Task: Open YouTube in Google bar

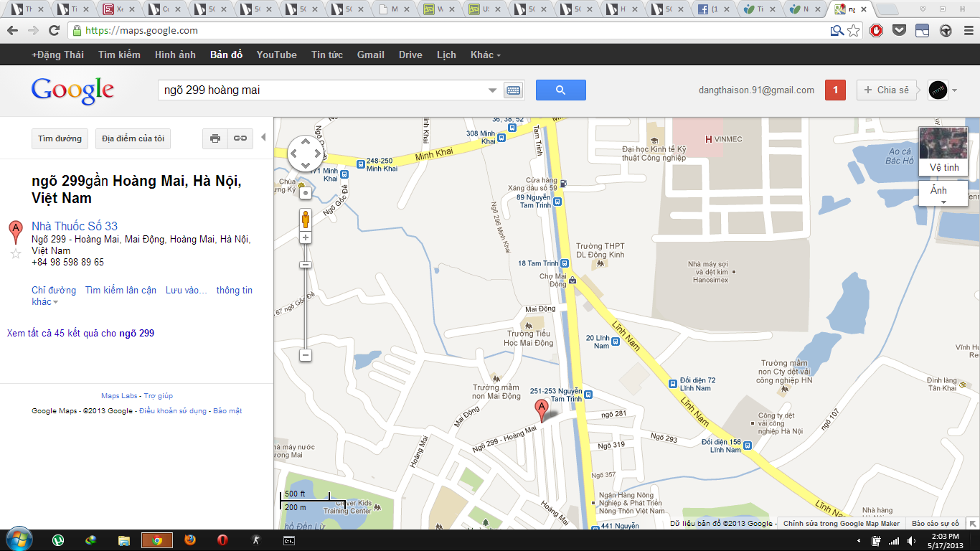Action: 277,55
